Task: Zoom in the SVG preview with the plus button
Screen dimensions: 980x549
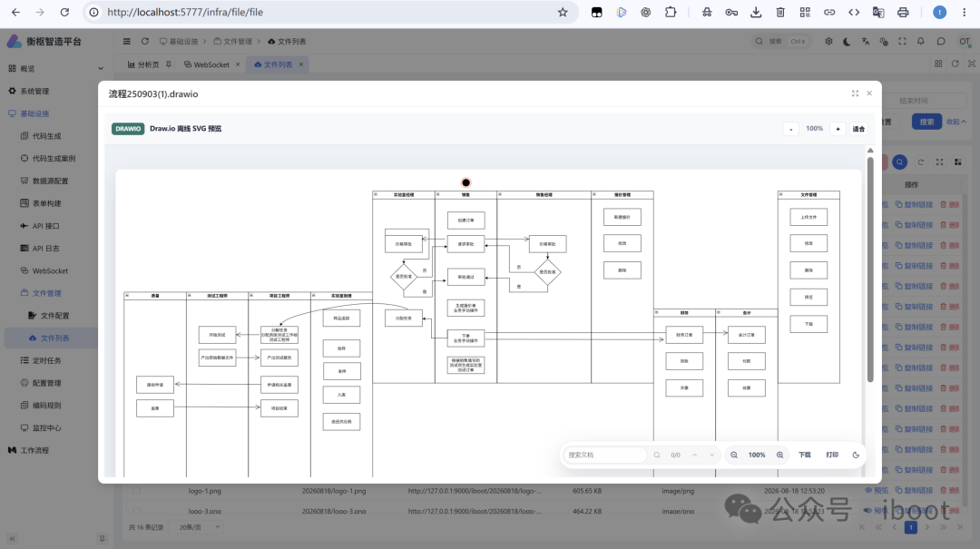Action: [x=838, y=129]
